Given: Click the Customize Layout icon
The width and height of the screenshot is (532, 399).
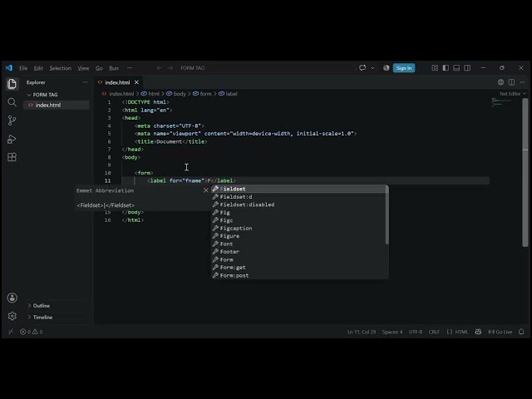Looking at the screenshot, I should (x=435, y=68).
